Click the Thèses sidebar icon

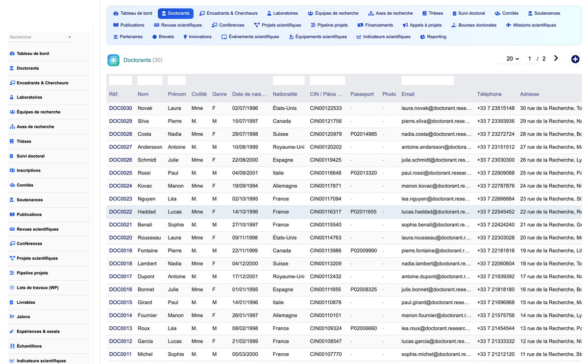[x=12, y=142]
